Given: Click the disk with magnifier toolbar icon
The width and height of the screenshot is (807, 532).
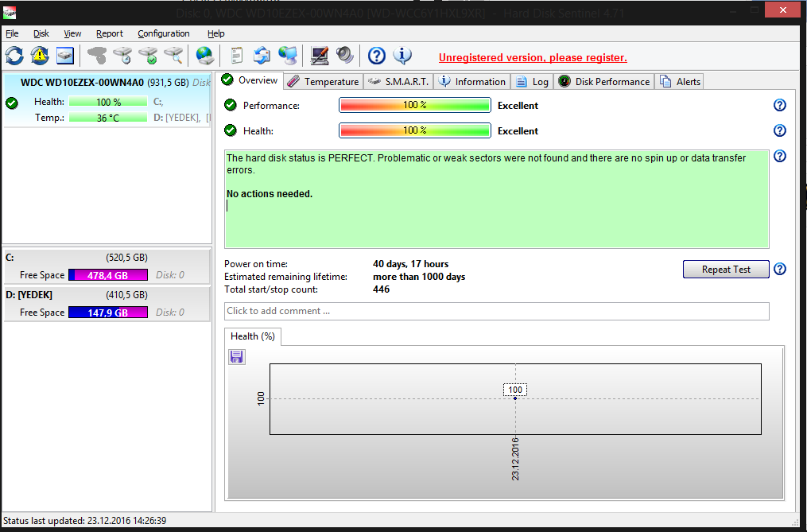Looking at the screenshot, I should [173, 56].
